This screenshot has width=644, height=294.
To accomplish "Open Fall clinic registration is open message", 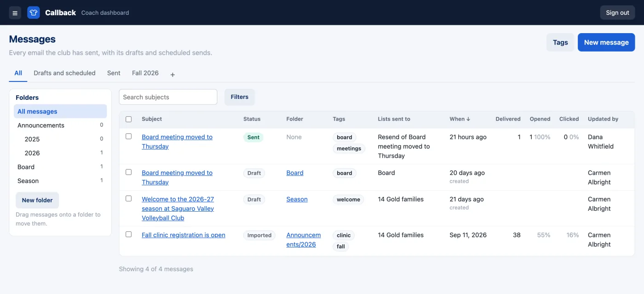I will pyautogui.click(x=184, y=235).
